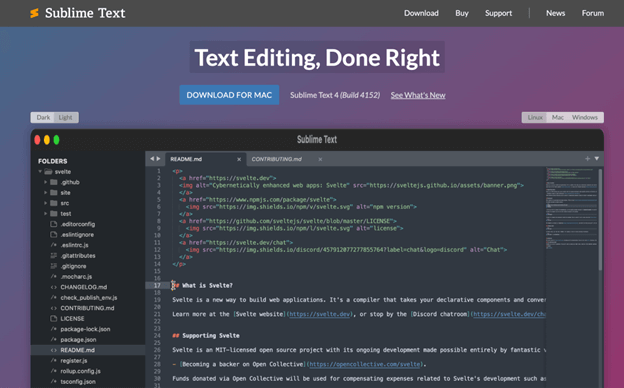The image size is (624, 388).
Task: Click the yellow window minimize dot
Action: click(47, 140)
